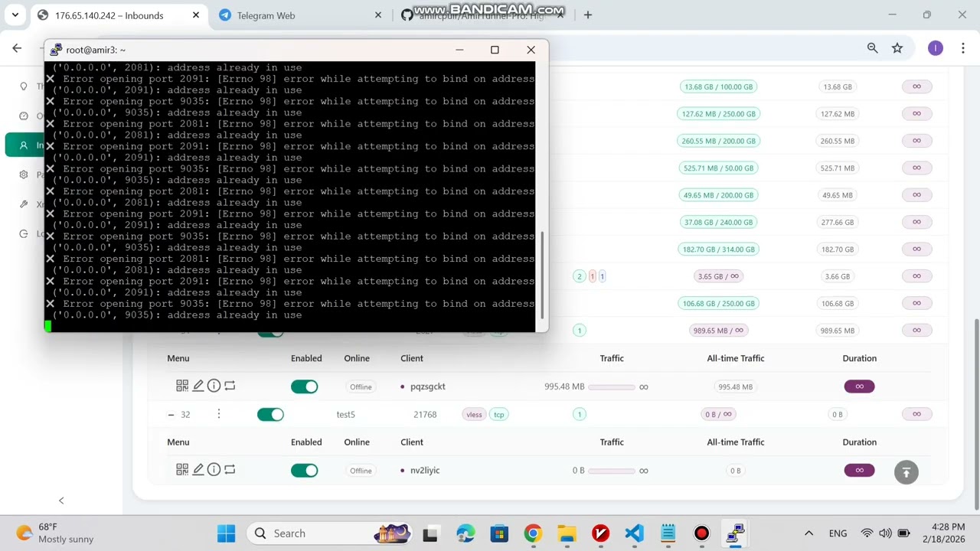Reset traffic for client nv2liyic
The height and width of the screenshot is (551, 980).
coord(230,470)
